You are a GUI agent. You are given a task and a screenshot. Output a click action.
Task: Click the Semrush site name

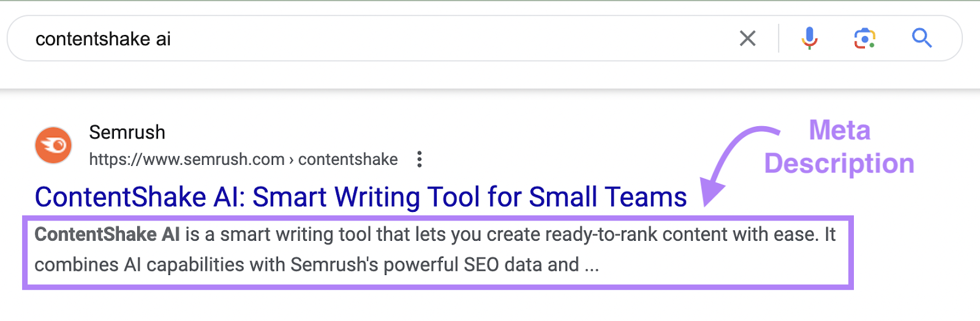tap(127, 132)
